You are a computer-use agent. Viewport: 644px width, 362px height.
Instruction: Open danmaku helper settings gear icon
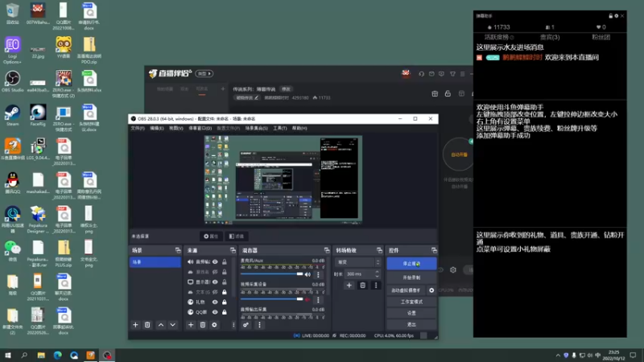click(616, 16)
